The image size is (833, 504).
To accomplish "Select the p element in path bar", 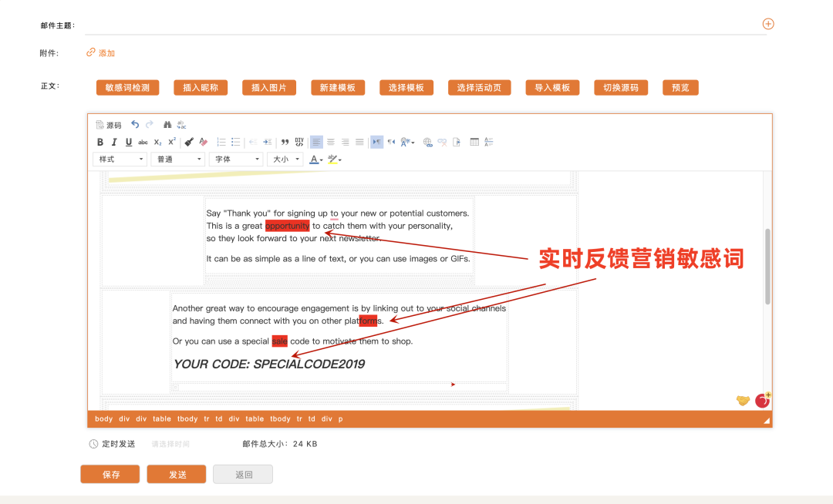I will 341,418.
